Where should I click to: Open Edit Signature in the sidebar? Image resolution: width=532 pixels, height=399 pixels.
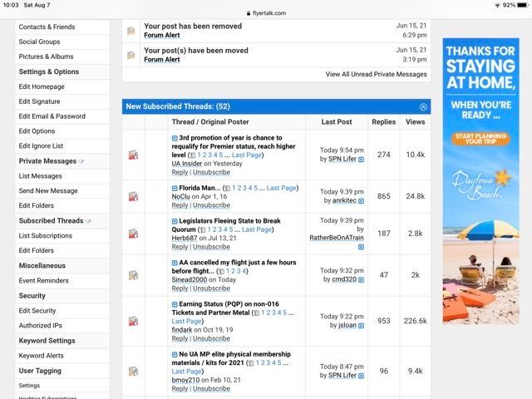coord(39,101)
